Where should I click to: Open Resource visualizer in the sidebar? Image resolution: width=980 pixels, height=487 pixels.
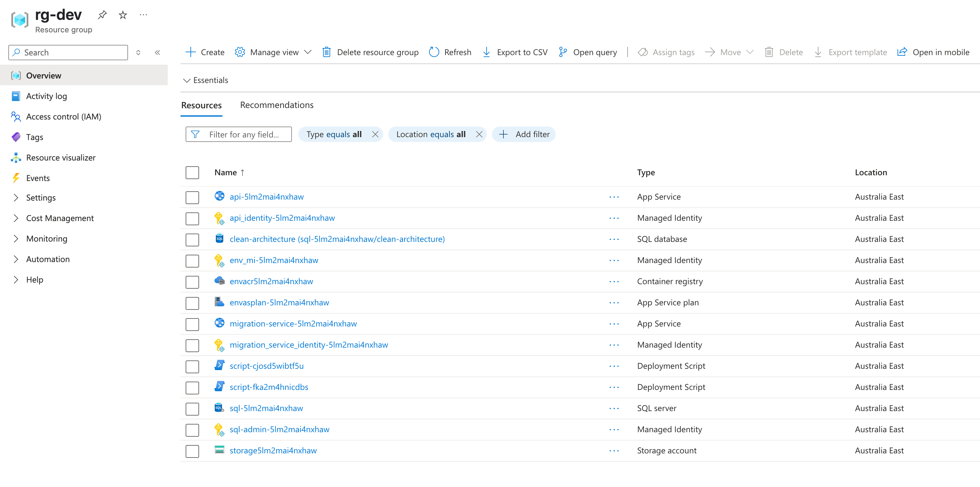[x=61, y=157]
